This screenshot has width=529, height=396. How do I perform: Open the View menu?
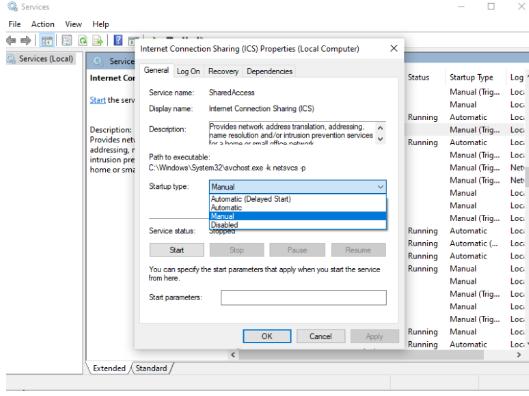(x=73, y=24)
